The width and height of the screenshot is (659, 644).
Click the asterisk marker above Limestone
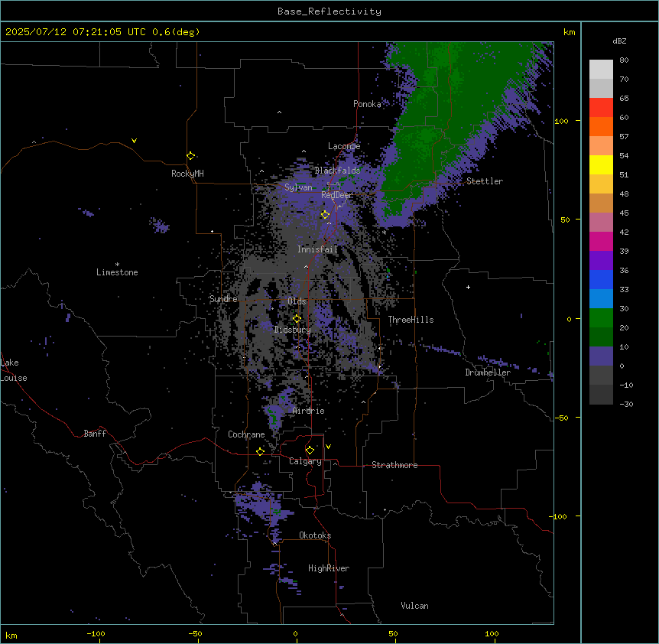coord(117,265)
